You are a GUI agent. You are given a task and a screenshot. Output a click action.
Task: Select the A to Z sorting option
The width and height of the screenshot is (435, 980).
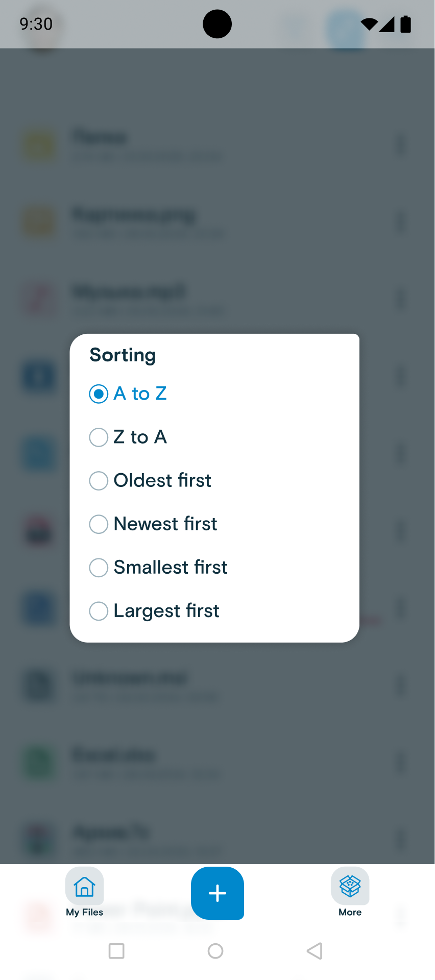[99, 394]
